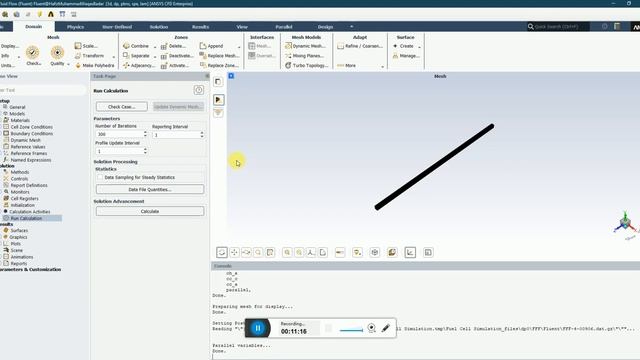Click the Data File Quantities button
Screen dimensions: 640x360
(150, 189)
